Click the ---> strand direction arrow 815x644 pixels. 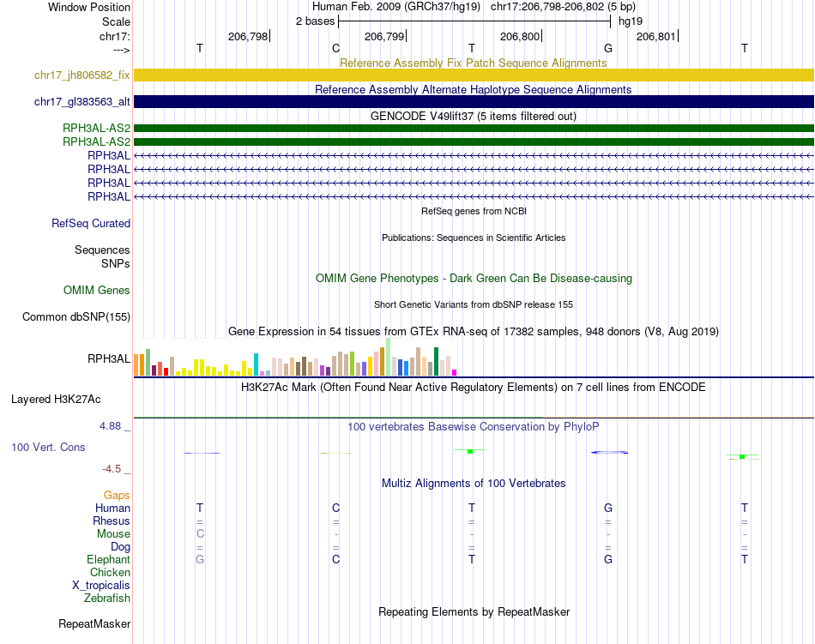(122, 51)
